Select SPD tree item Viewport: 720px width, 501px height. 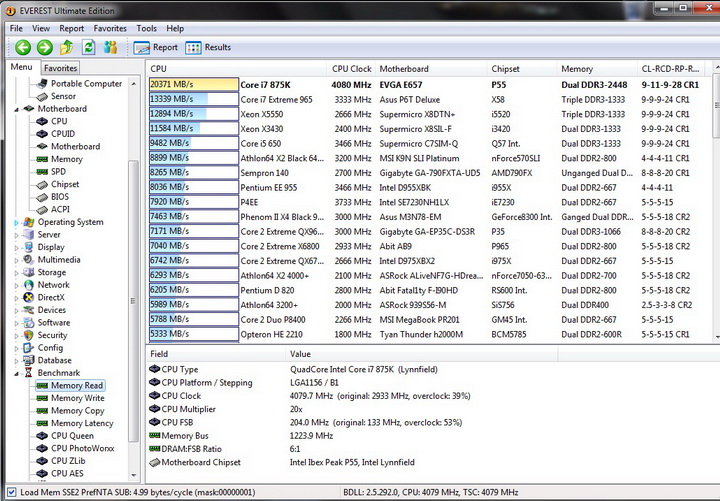point(58,171)
